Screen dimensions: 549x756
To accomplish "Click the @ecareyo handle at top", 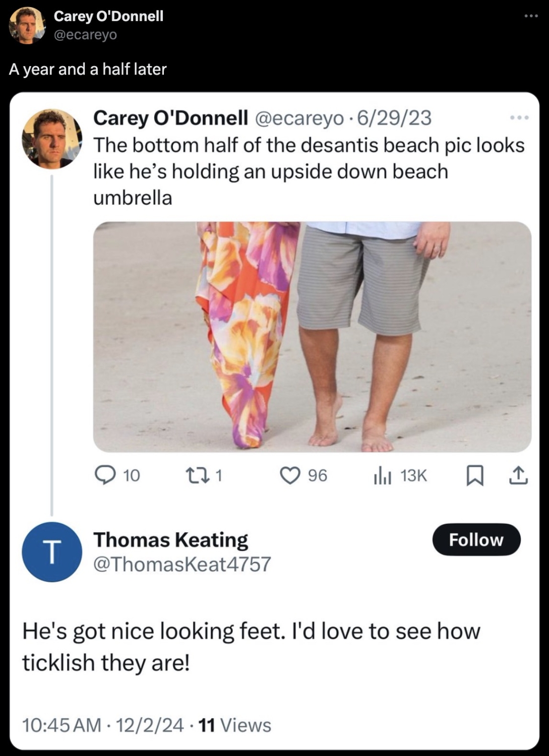I will point(85,35).
